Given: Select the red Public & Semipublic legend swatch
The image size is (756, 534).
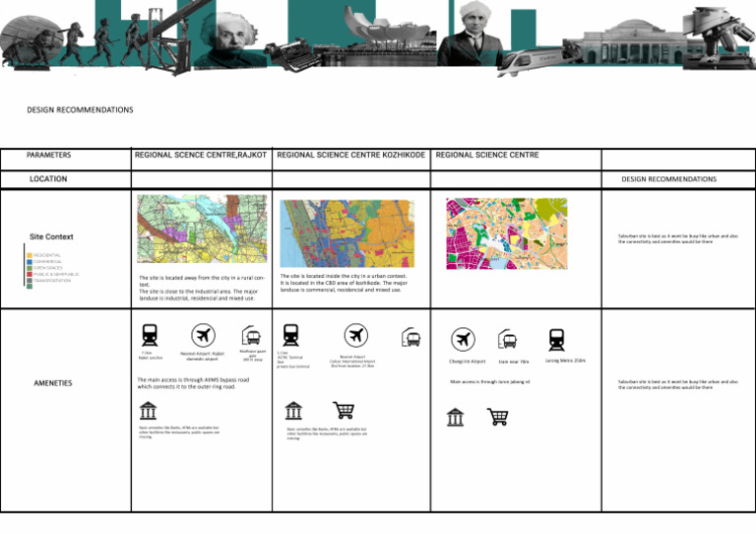Looking at the screenshot, I should tap(30, 274).
